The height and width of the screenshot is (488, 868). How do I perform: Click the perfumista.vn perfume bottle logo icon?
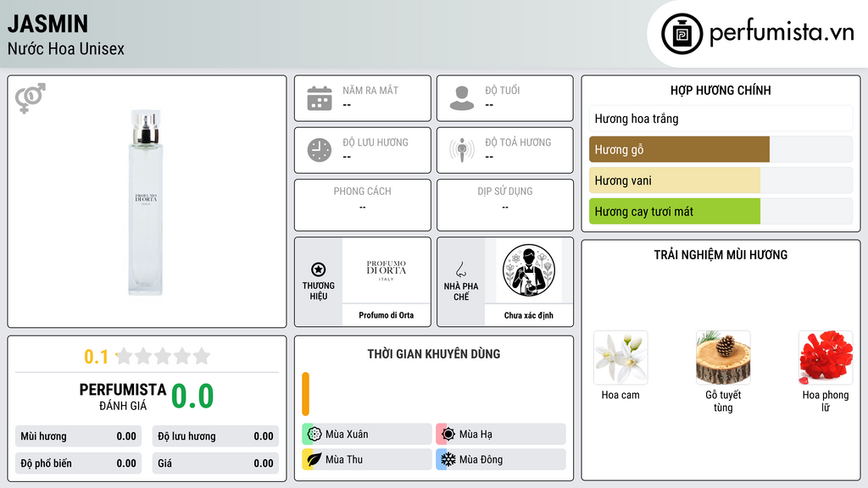pyautogui.click(x=682, y=34)
